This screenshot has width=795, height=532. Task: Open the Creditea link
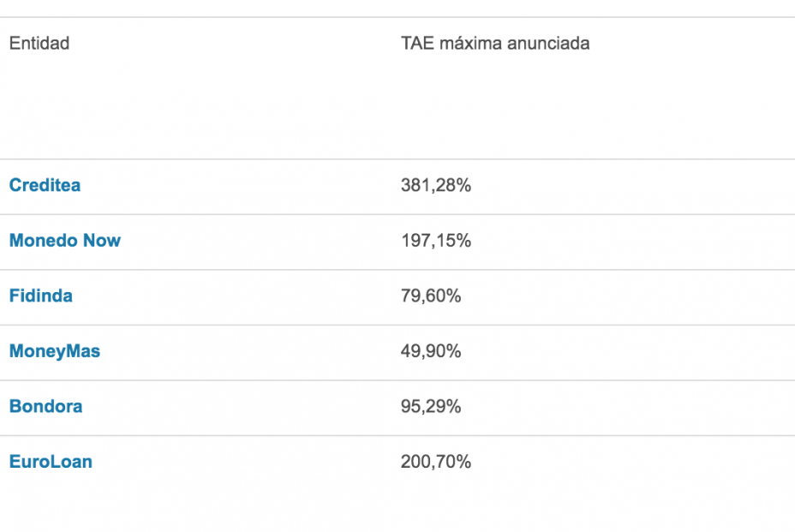click(x=45, y=185)
